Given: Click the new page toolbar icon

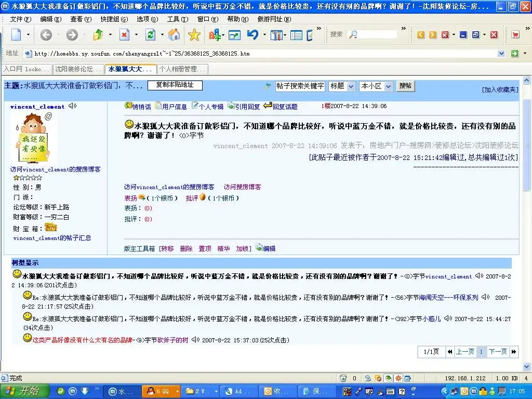Looking at the screenshot, I should click(16, 35).
